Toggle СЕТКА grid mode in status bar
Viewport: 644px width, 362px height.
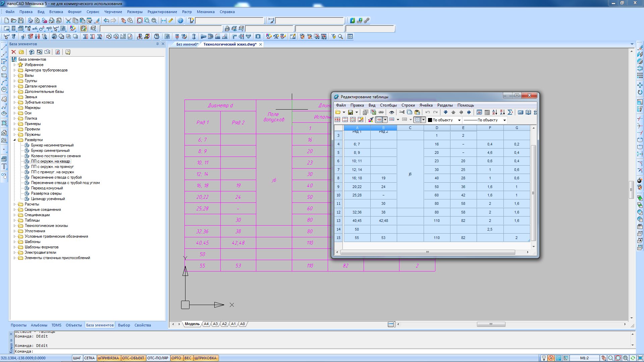coord(89,358)
